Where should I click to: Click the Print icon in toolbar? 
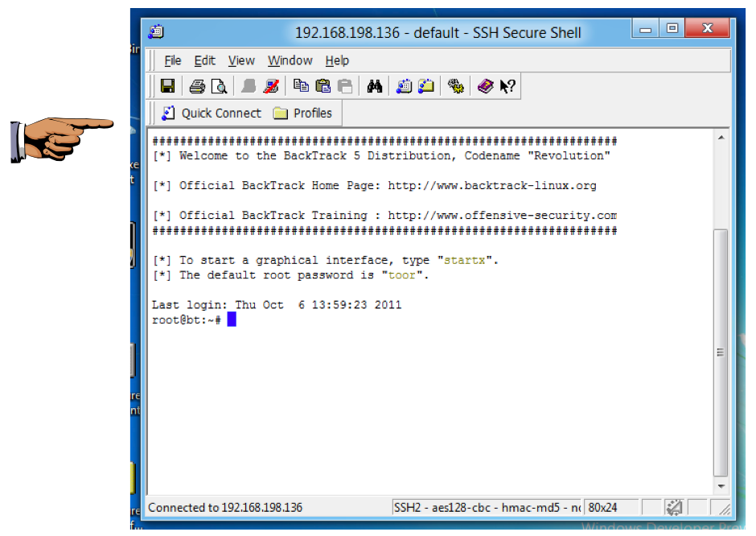(x=197, y=86)
